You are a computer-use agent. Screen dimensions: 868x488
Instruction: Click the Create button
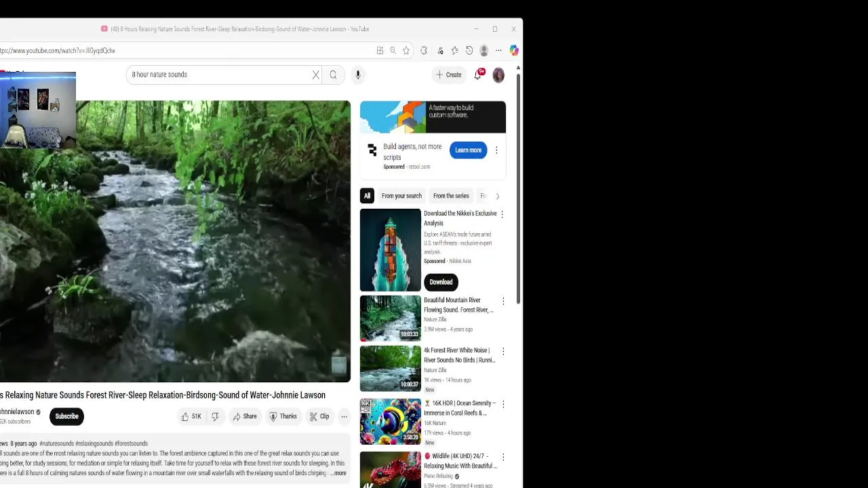(x=449, y=75)
